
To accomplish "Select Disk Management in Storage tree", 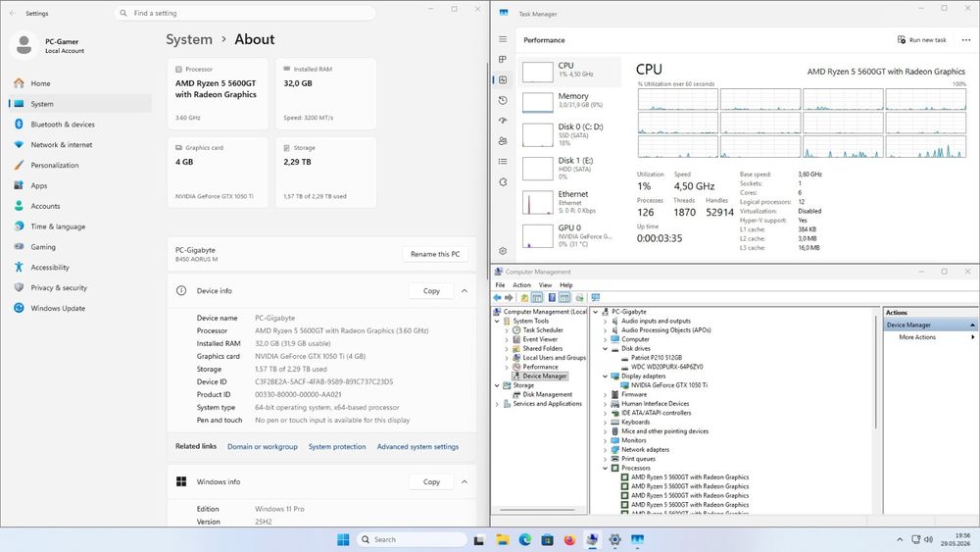I will click(x=543, y=394).
